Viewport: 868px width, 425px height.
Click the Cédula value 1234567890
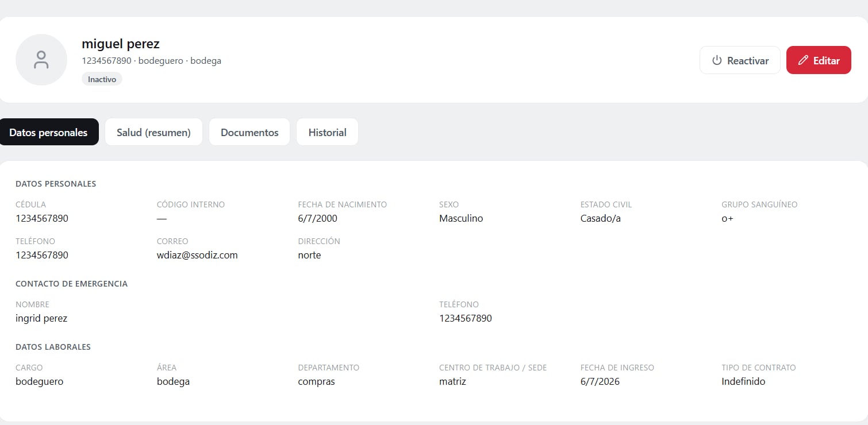pyautogui.click(x=42, y=218)
